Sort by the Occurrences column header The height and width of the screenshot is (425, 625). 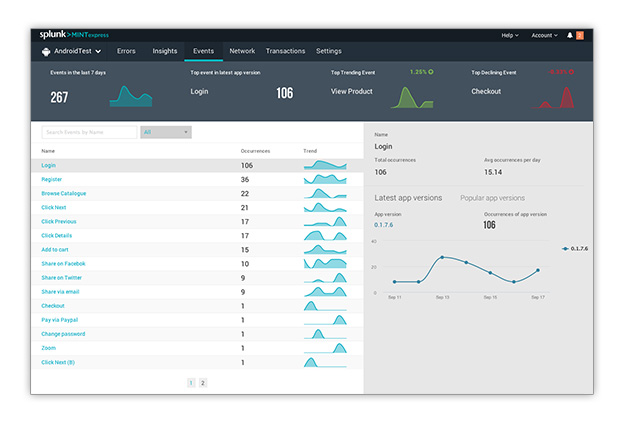coord(255,151)
